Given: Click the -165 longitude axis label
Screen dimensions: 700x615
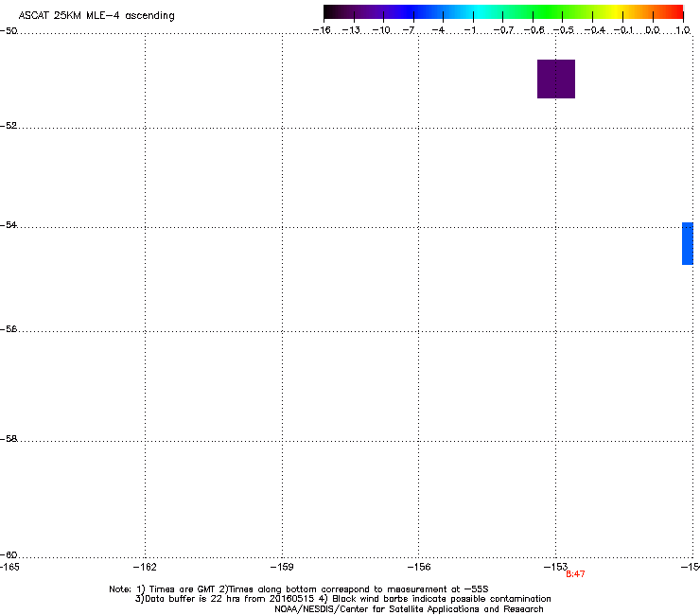Looking at the screenshot, I should (9, 567).
